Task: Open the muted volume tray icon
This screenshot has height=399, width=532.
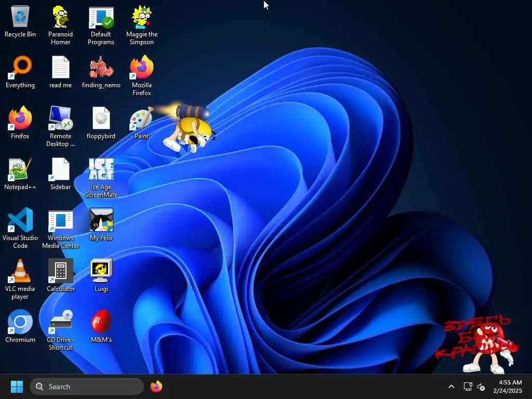Action: (481, 387)
